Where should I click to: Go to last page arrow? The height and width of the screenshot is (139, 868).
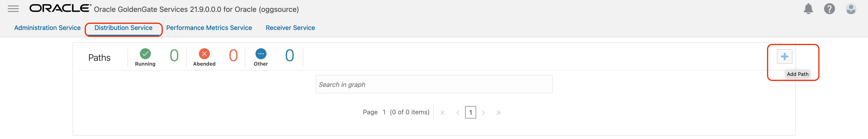pos(498,113)
